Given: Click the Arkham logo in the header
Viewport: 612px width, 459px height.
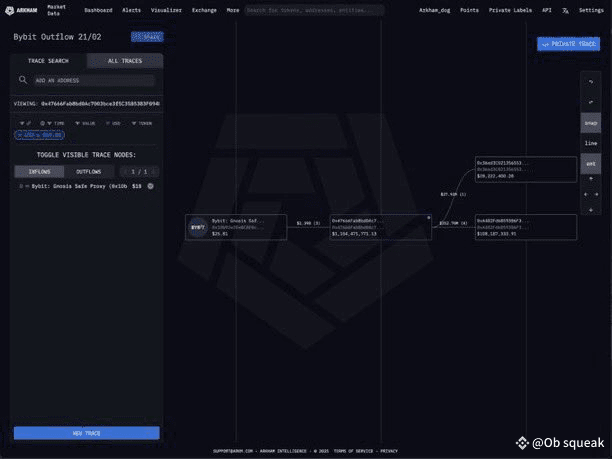Looking at the screenshot, I should click(21, 10).
